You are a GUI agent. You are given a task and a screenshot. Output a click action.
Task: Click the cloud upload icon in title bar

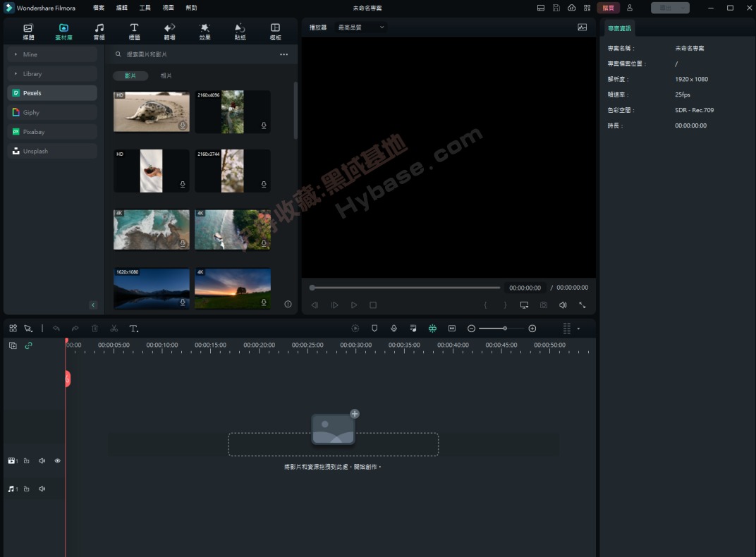point(571,8)
